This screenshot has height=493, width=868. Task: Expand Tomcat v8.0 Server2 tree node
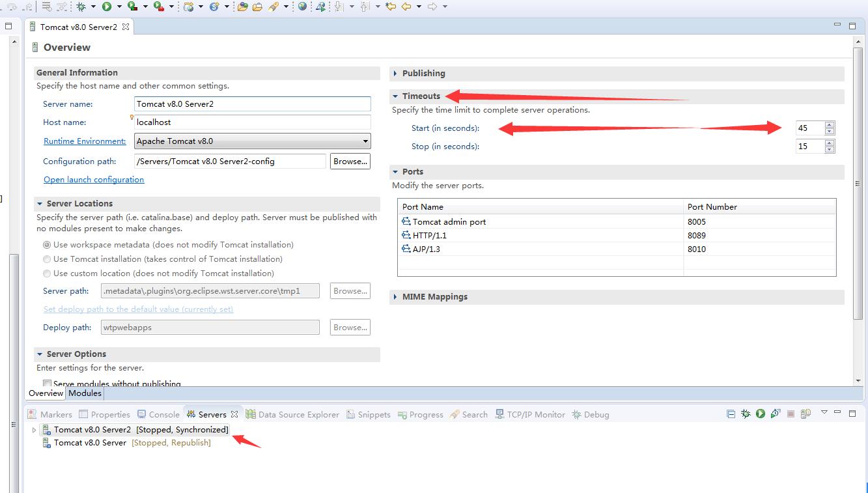click(34, 430)
